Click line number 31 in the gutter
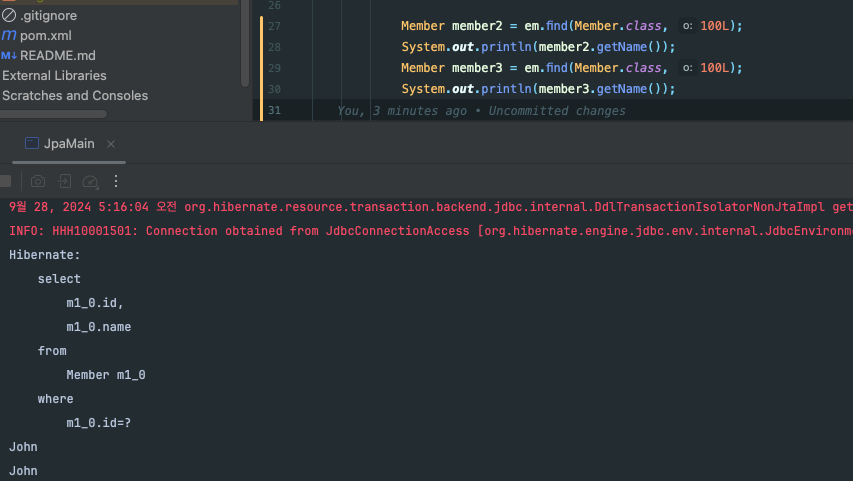This screenshot has height=481, width=853. (274, 110)
